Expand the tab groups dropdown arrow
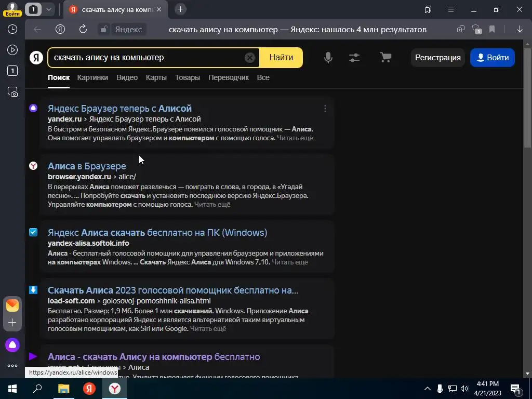 (x=49, y=9)
